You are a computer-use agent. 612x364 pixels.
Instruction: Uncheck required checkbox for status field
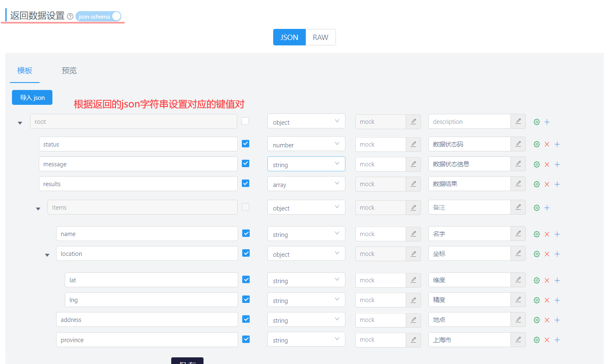coord(246,144)
